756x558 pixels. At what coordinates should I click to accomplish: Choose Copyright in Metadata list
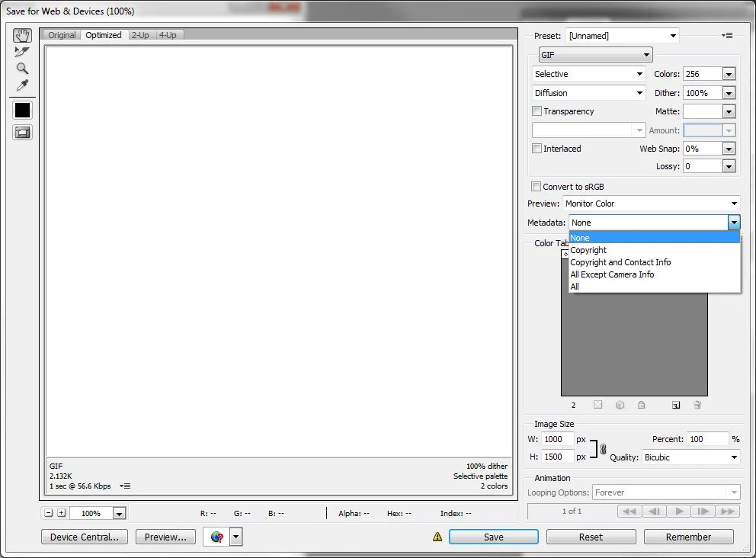coord(655,250)
